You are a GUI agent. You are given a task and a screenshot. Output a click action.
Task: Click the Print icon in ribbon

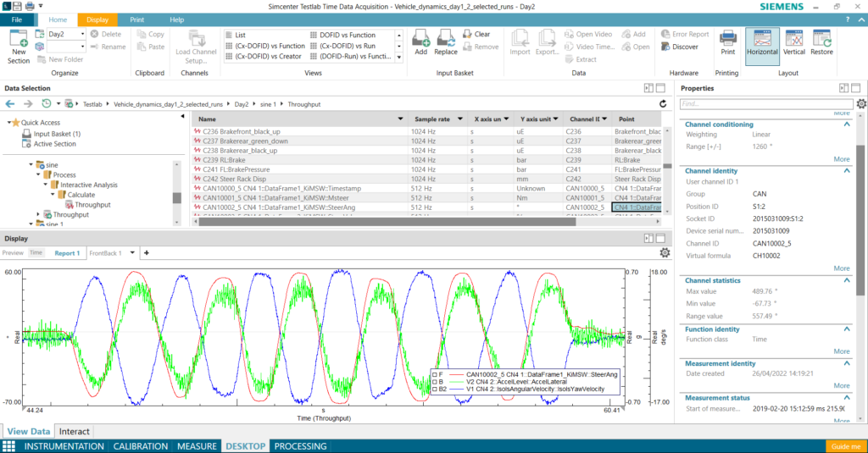point(727,38)
